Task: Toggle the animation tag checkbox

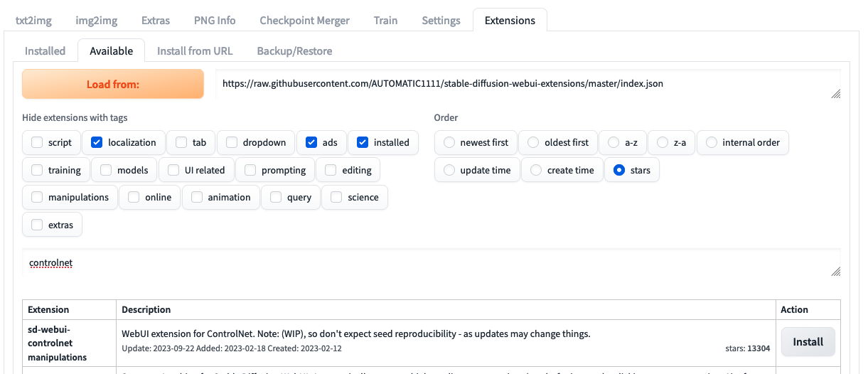Action: click(x=197, y=197)
